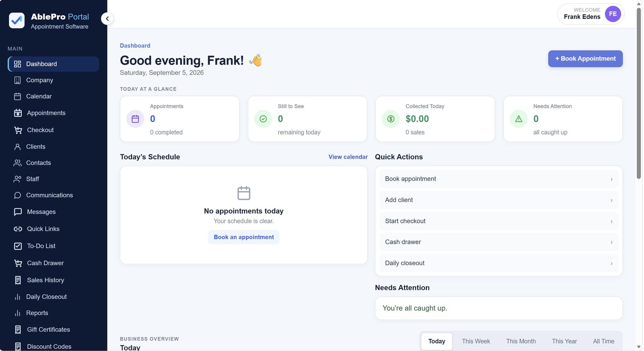Open Messages via its chat bubble icon
This screenshot has height=351, width=644.
click(x=18, y=212)
